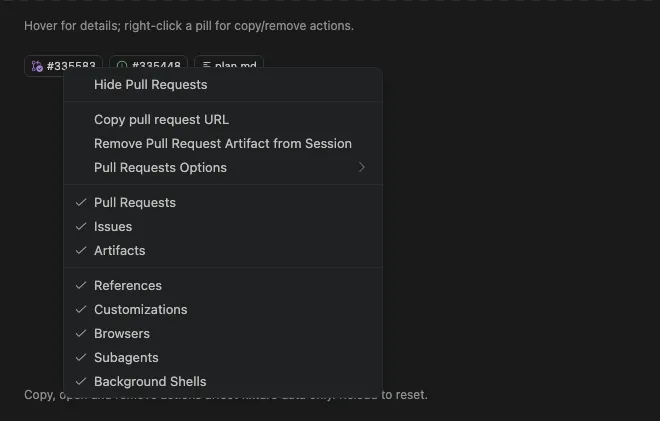Remove Pull Request Artifact from Session
The width and height of the screenshot is (660, 421).
[x=223, y=144]
